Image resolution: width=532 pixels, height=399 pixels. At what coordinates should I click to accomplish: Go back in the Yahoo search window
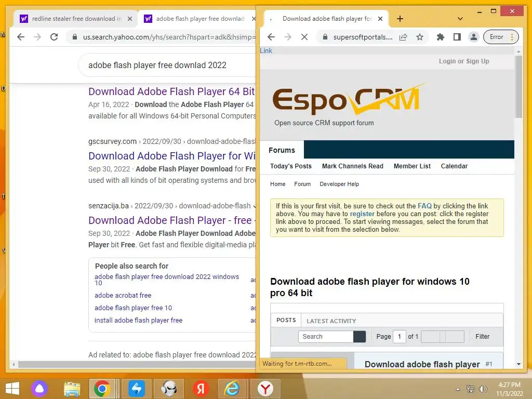(x=21, y=37)
